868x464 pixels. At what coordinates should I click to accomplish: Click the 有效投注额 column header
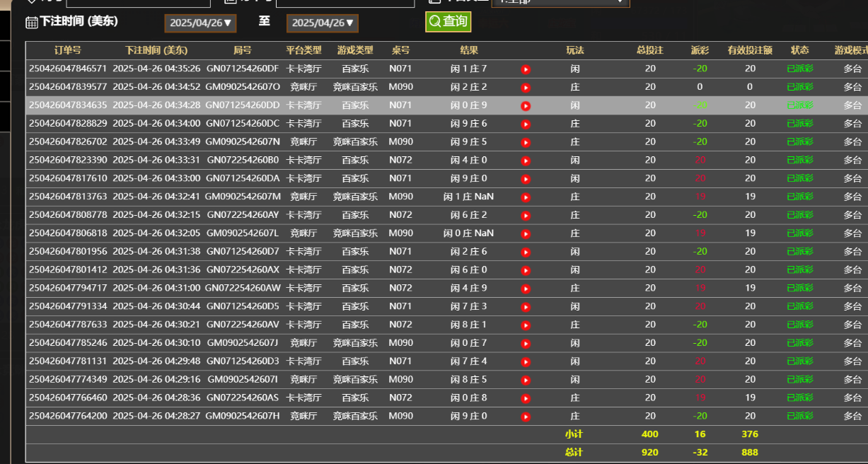pos(750,50)
